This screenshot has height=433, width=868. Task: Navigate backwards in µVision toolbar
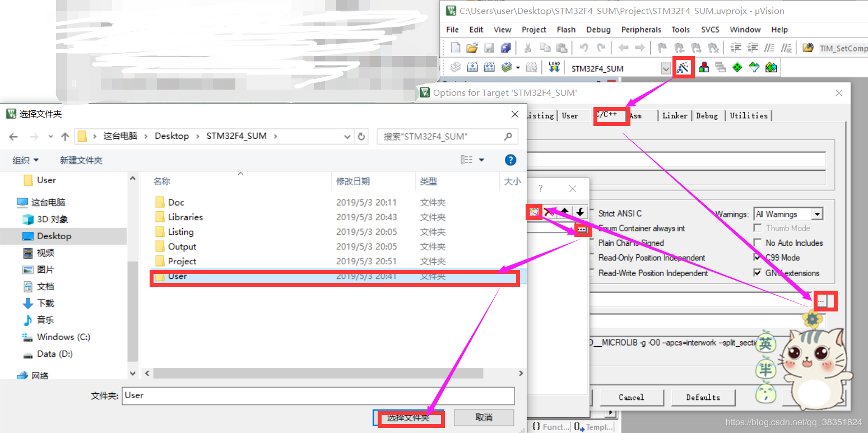point(623,48)
